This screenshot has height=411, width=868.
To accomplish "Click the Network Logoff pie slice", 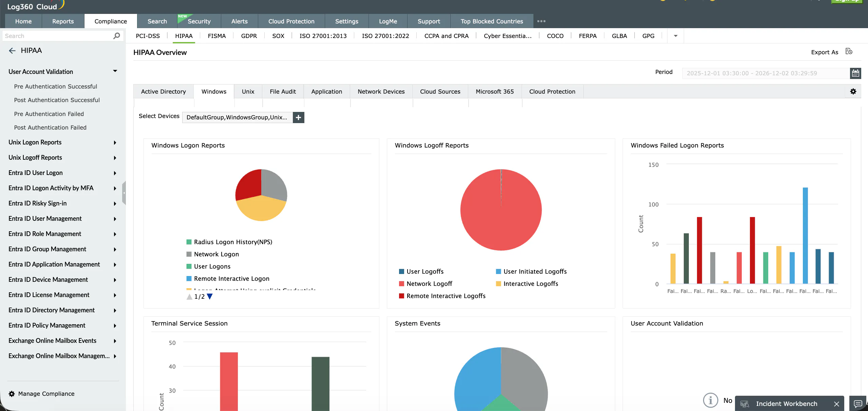I will pos(501,210).
